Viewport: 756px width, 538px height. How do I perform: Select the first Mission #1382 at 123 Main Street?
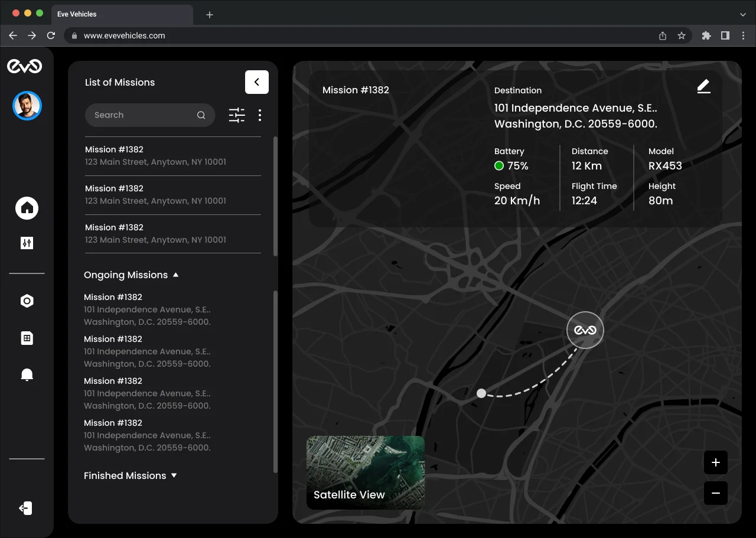(173, 156)
